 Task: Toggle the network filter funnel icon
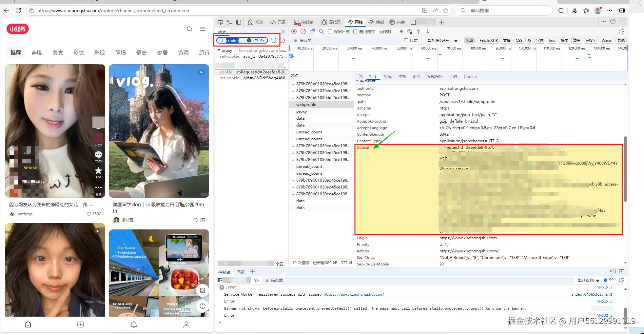tap(312, 31)
